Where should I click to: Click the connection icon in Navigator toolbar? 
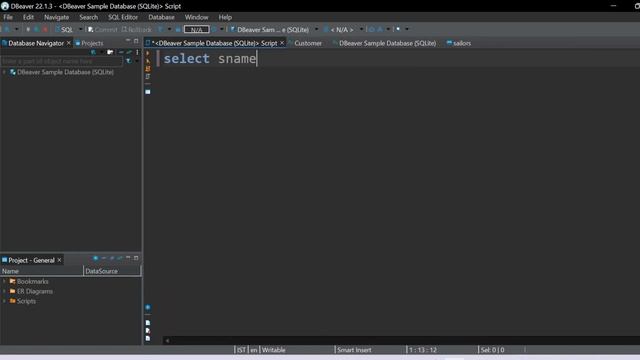(x=94, y=52)
